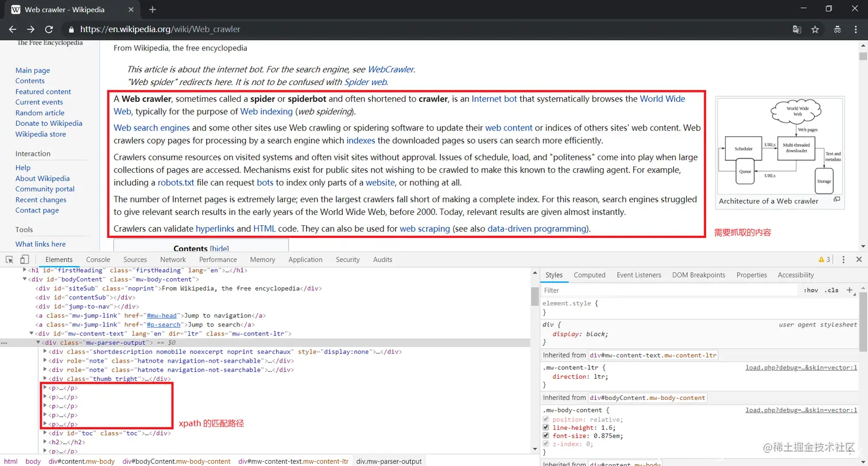Viewport: 868px width, 466px height.
Task: Click the browser forward arrow
Action: [x=31, y=29]
